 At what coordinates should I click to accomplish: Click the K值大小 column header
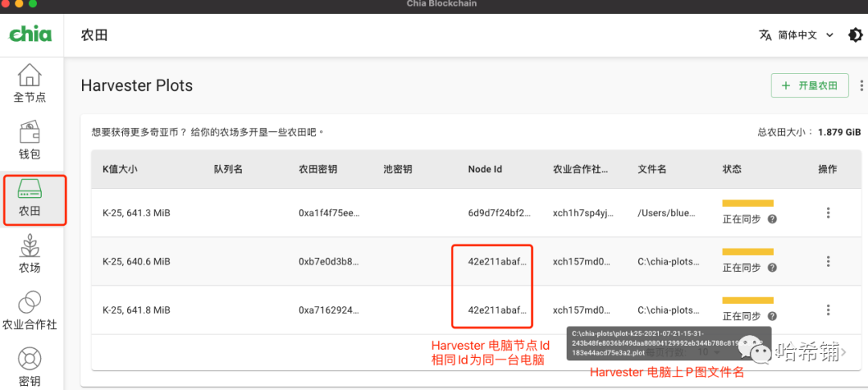point(120,170)
